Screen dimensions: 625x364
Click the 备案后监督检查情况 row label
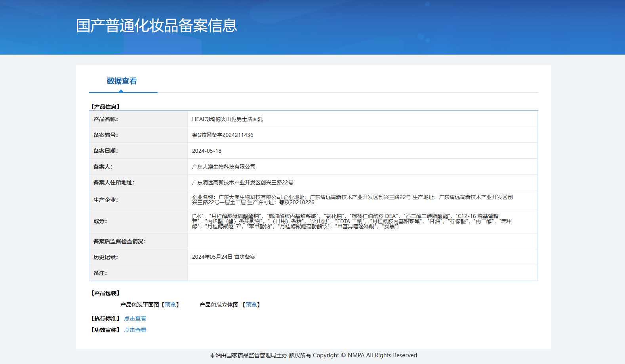point(120,241)
